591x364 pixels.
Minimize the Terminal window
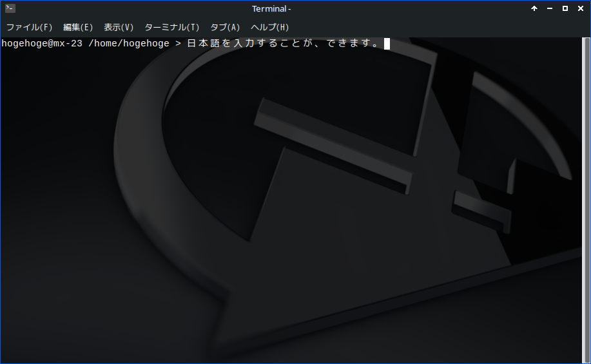point(550,8)
